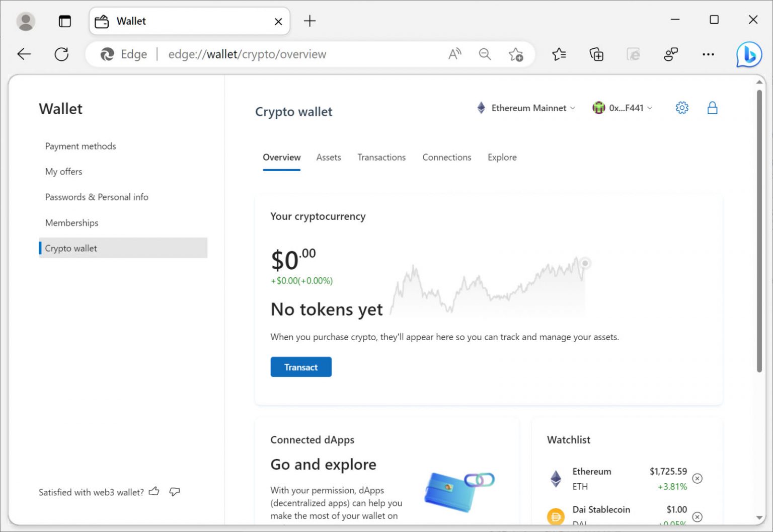
Task: Lock the wallet using the padlock icon
Action: (x=712, y=107)
